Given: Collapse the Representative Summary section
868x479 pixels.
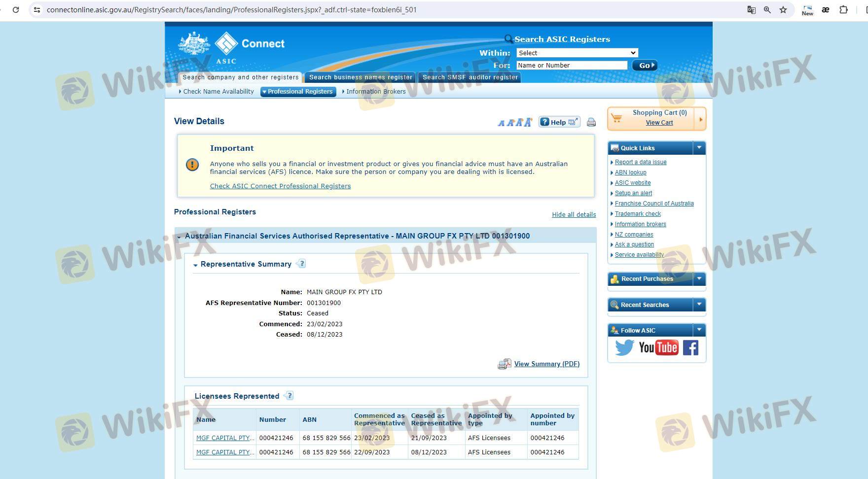Looking at the screenshot, I should 196,265.
